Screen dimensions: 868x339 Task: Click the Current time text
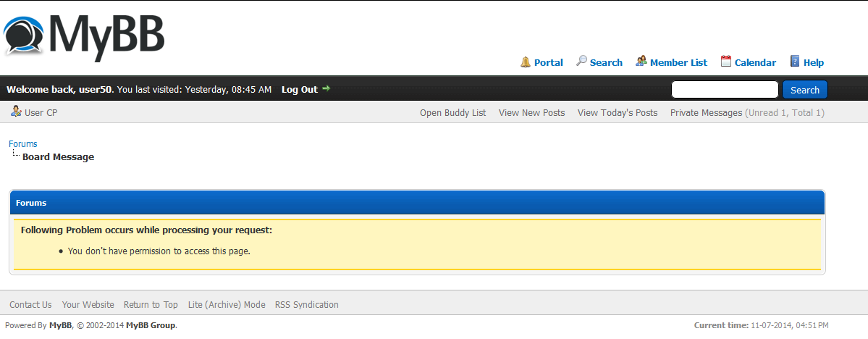(x=761, y=326)
